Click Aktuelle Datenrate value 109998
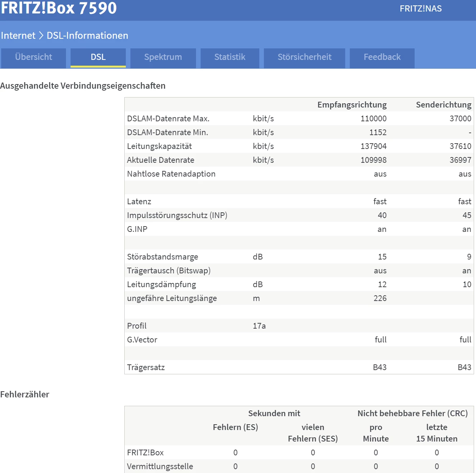The image size is (476, 473). pyautogui.click(x=374, y=160)
